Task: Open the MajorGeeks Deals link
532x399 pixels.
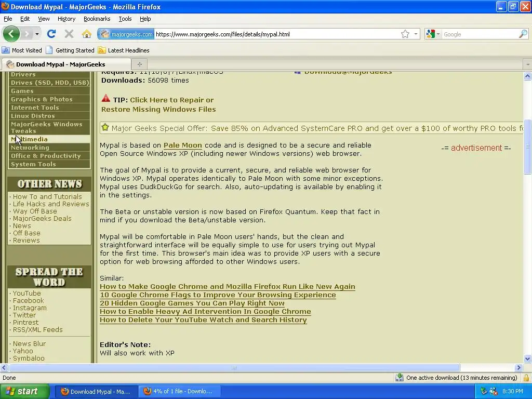Action: (42, 219)
